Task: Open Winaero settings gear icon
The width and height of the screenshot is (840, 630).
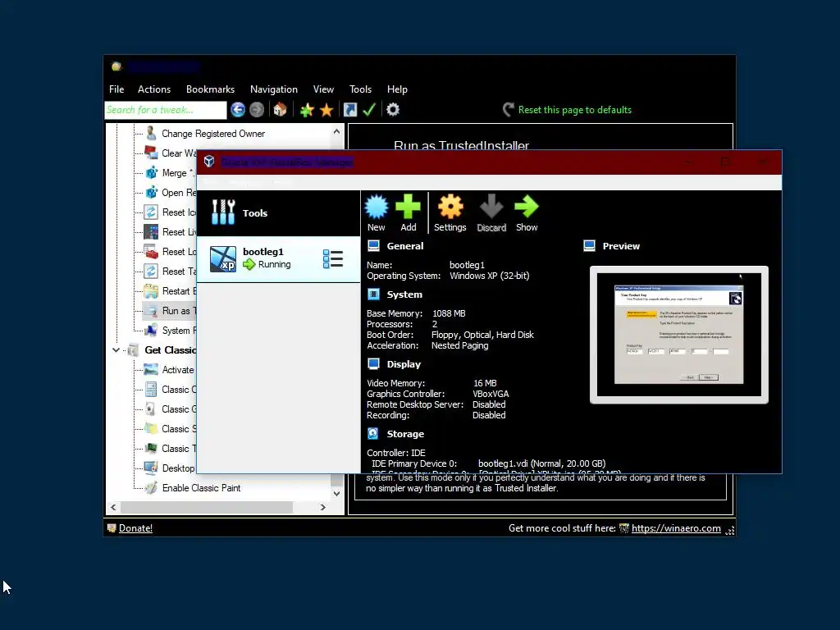Action: point(393,110)
